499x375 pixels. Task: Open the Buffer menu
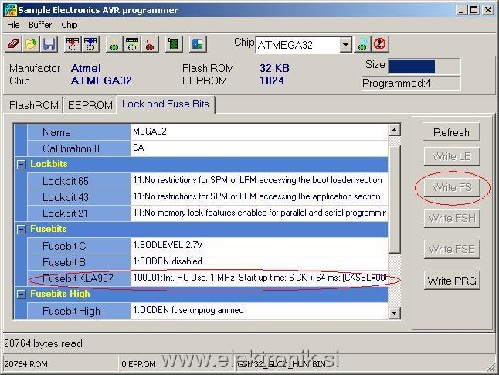click(40, 25)
